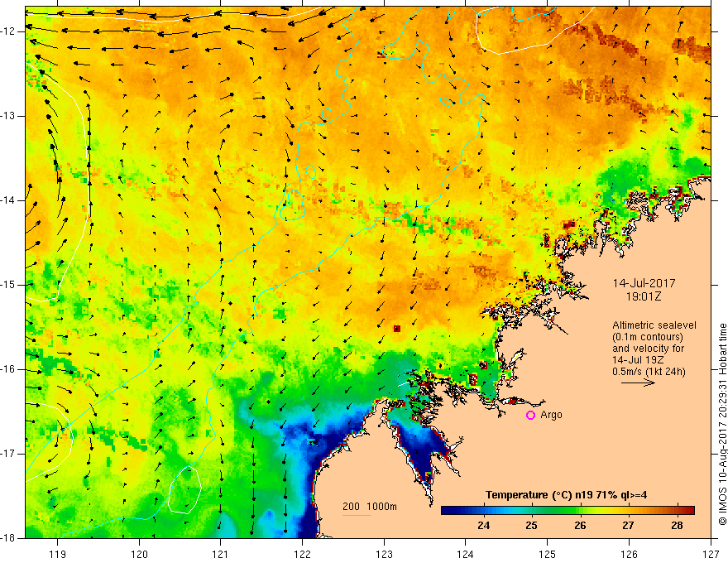Click the 'and velocity for' legend line
Screen dimensions: 728x563
pos(648,349)
